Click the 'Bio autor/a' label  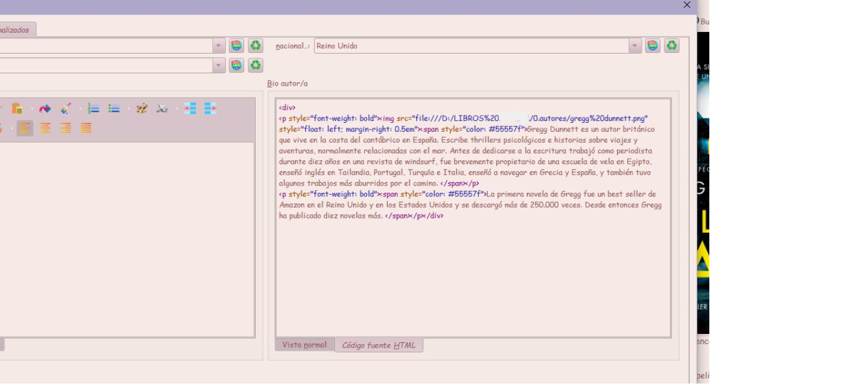click(288, 83)
